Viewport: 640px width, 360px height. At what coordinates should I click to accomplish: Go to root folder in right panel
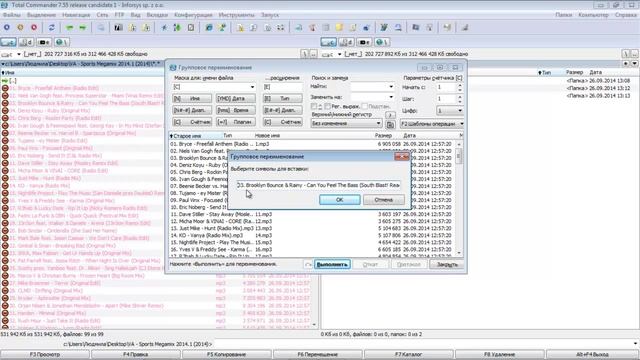(x=626, y=54)
